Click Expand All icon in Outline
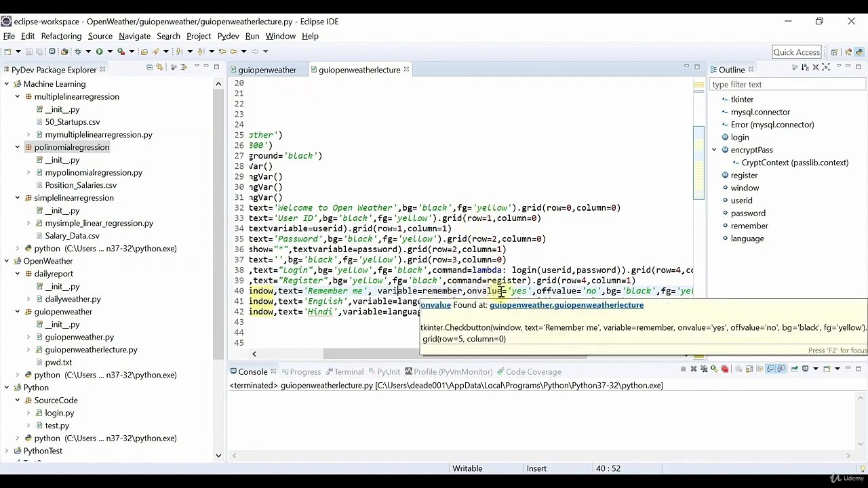This screenshot has height=488, width=868. pyautogui.click(x=826, y=67)
